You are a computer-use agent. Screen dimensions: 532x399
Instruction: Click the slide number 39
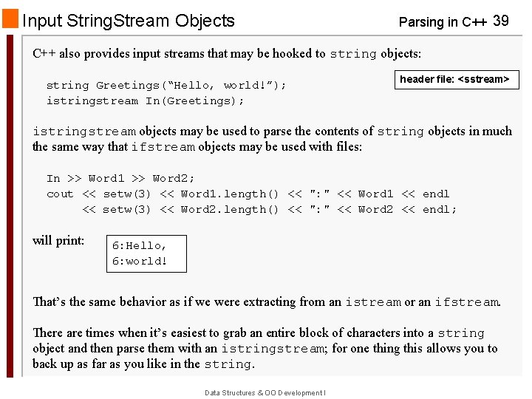coord(500,21)
